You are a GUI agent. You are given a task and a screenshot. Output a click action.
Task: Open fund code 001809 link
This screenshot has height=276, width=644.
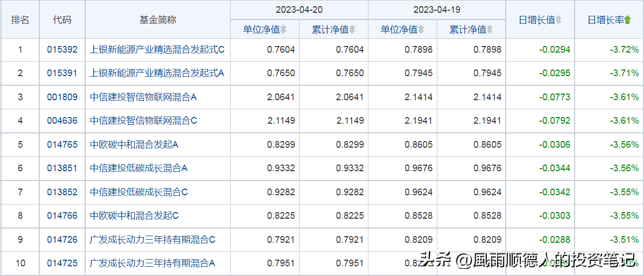click(62, 97)
